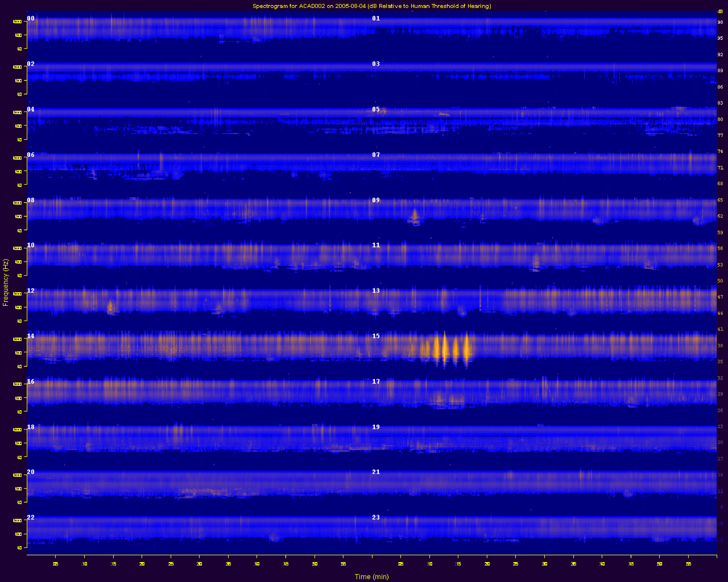Select the hour label 21
Screen dimensions: 728x582
pos(376,472)
